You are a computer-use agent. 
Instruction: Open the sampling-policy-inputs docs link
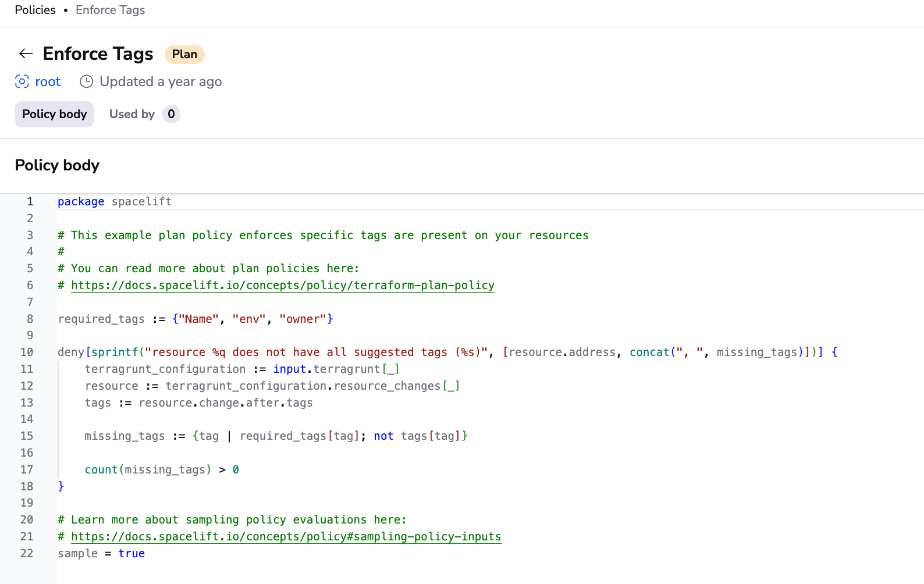[x=286, y=536]
